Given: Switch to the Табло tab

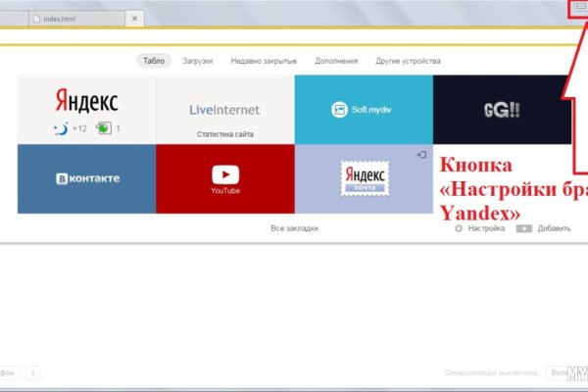Looking at the screenshot, I should pos(154,61).
